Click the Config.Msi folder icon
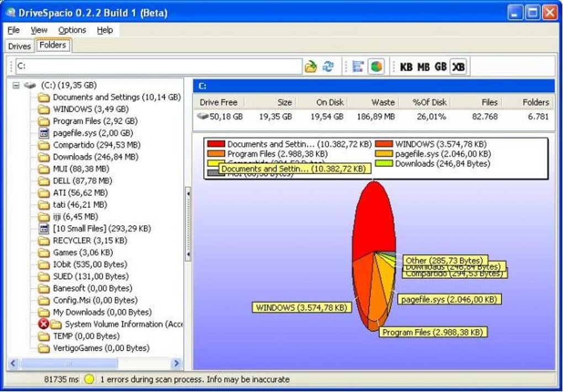Image resolution: width=563 pixels, height=392 pixels. 44,300
